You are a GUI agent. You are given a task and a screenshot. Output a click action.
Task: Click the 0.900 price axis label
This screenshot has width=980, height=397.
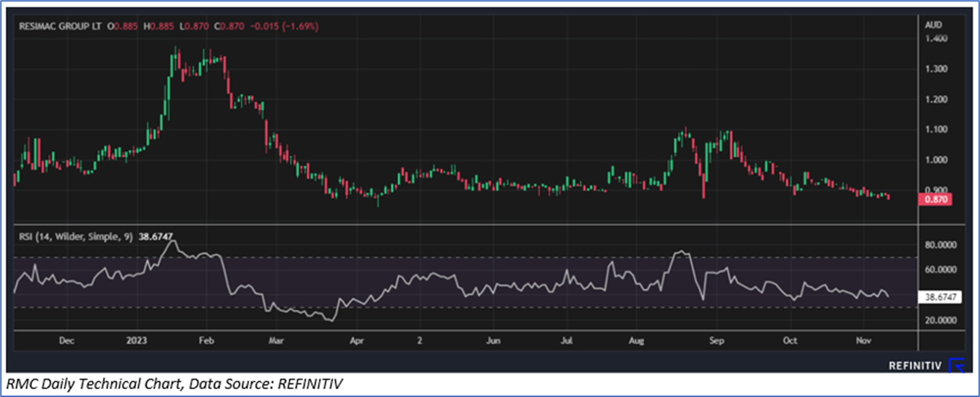point(937,191)
